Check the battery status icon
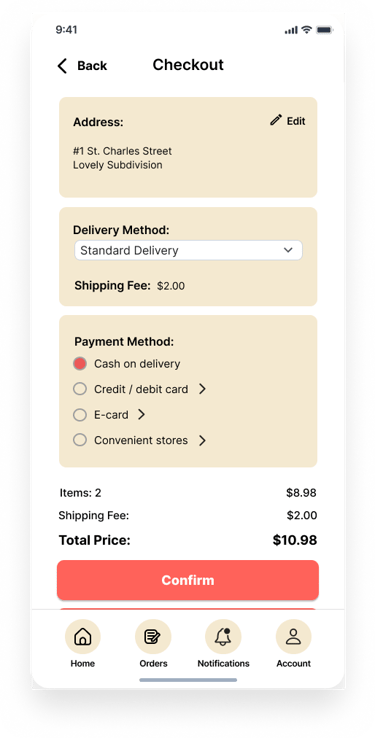This screenshot has height=738, width=375. pyautogui.click(x=325, y=30)
